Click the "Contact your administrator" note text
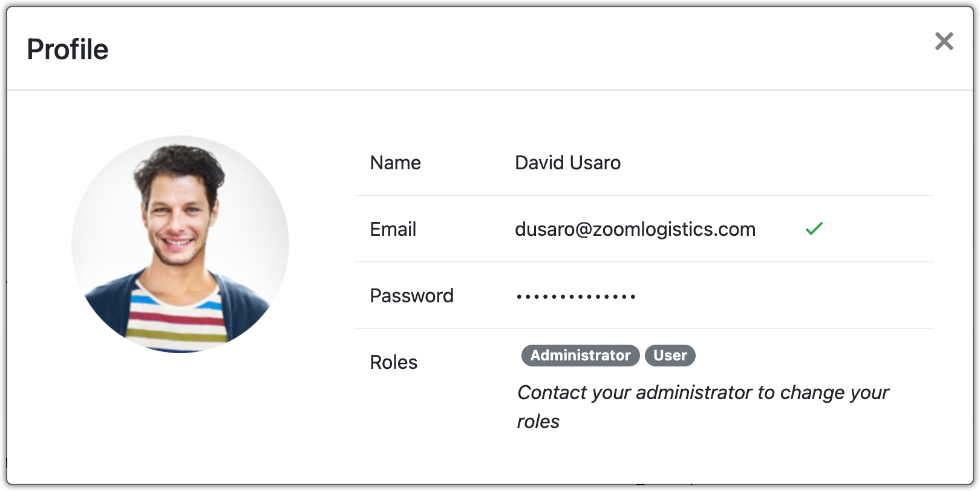 click(702, 392)
